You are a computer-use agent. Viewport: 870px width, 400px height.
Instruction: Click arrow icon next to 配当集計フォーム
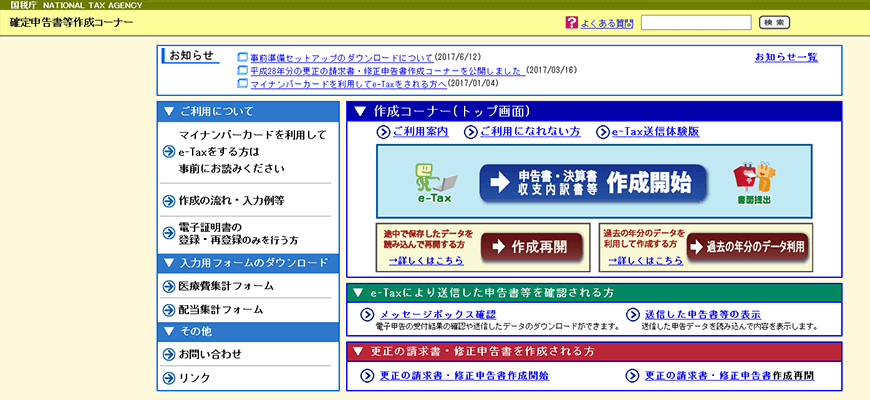click(169, 310)
